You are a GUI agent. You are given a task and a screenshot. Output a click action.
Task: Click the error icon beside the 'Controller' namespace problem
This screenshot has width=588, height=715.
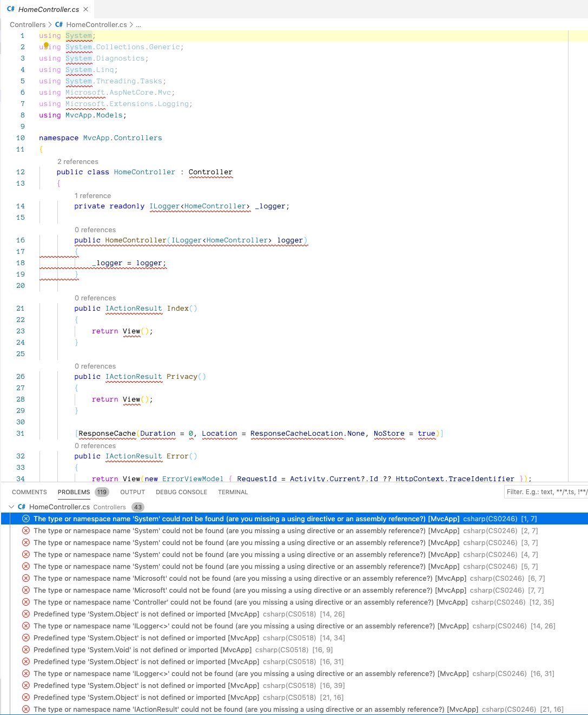(26, 602)
